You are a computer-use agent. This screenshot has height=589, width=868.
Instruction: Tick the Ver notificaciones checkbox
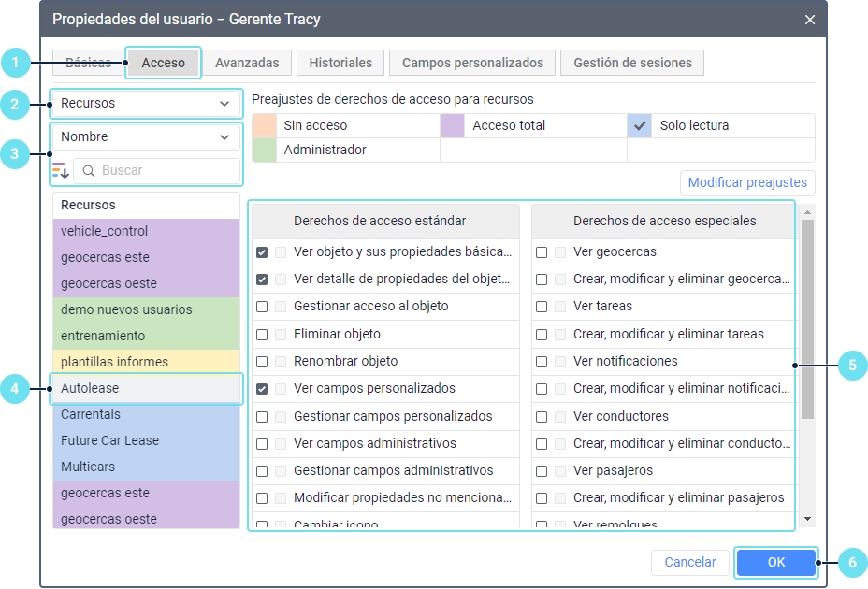(542, 362)
